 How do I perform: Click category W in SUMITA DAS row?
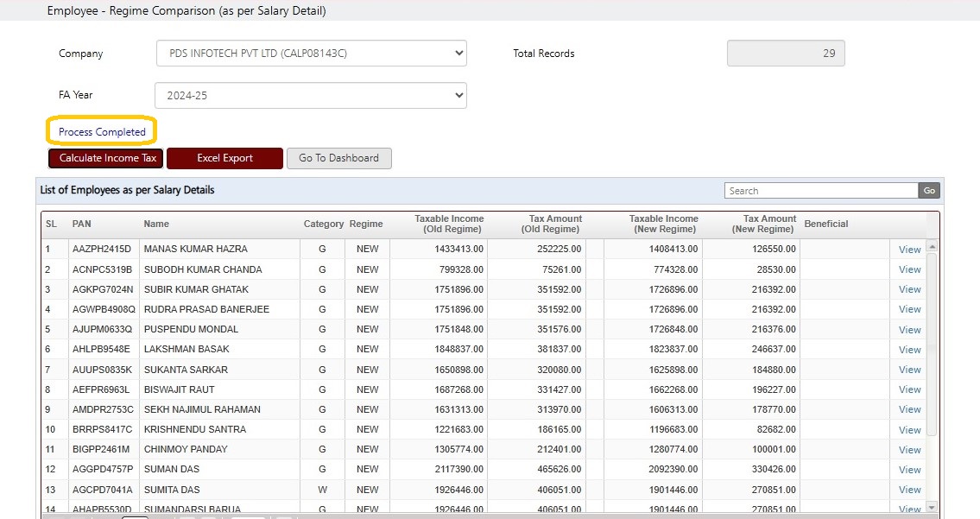323,490
